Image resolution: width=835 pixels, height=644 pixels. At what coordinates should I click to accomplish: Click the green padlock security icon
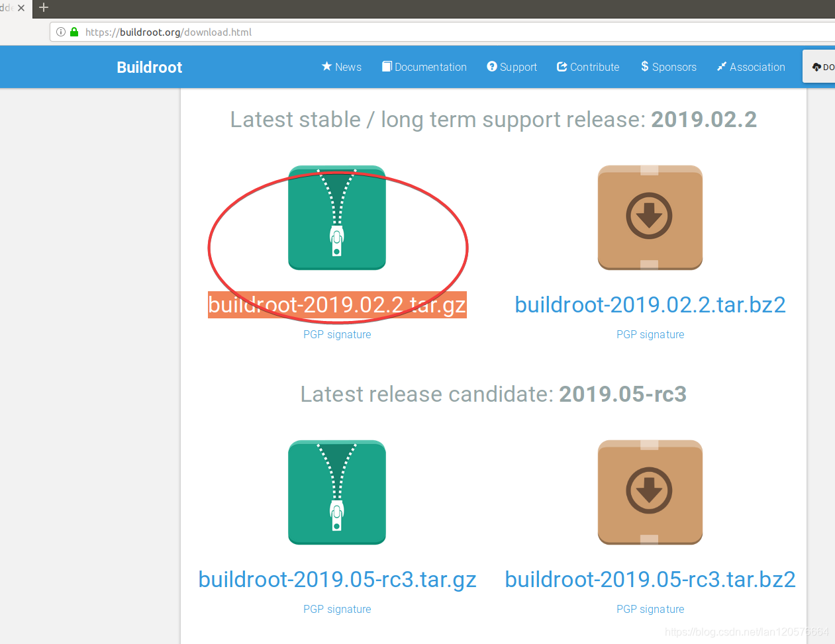[74, 32]
